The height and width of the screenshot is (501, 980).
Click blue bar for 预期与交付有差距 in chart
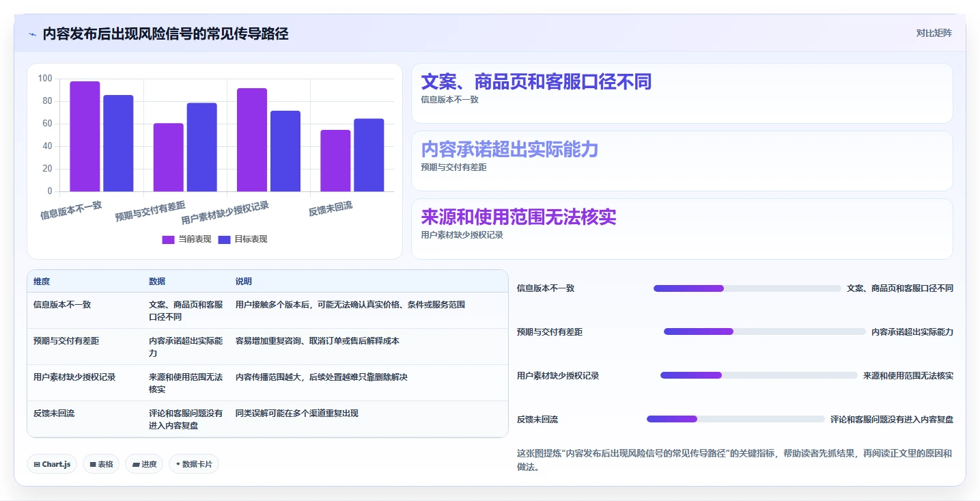(201, 147)
